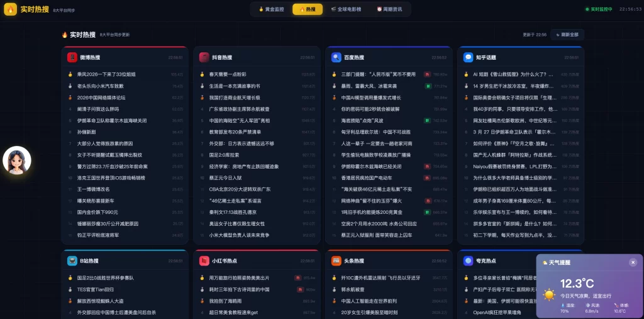644x319 pixels.
Task: Click the 微博热搜 platform icon
Action: pos(72,57)
